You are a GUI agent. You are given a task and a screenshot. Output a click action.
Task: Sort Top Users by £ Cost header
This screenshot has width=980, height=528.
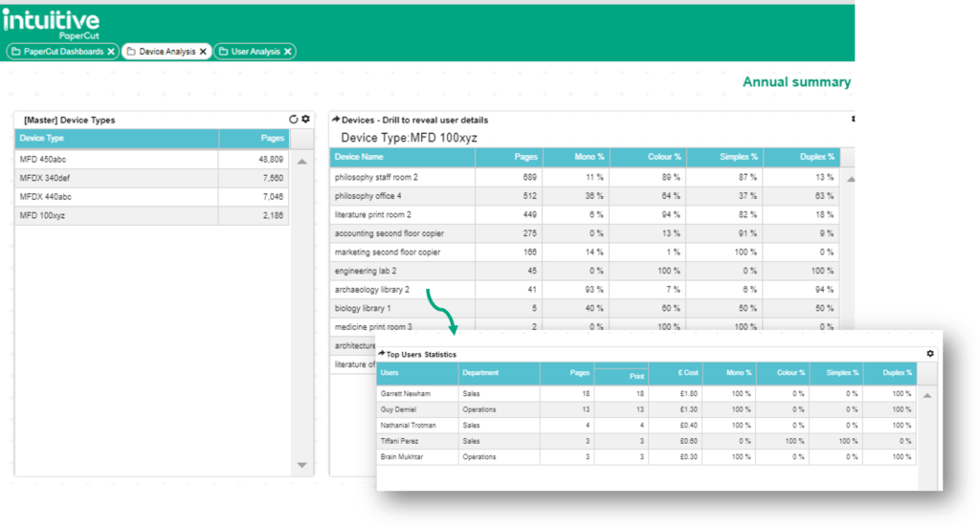tap(676, 373)
